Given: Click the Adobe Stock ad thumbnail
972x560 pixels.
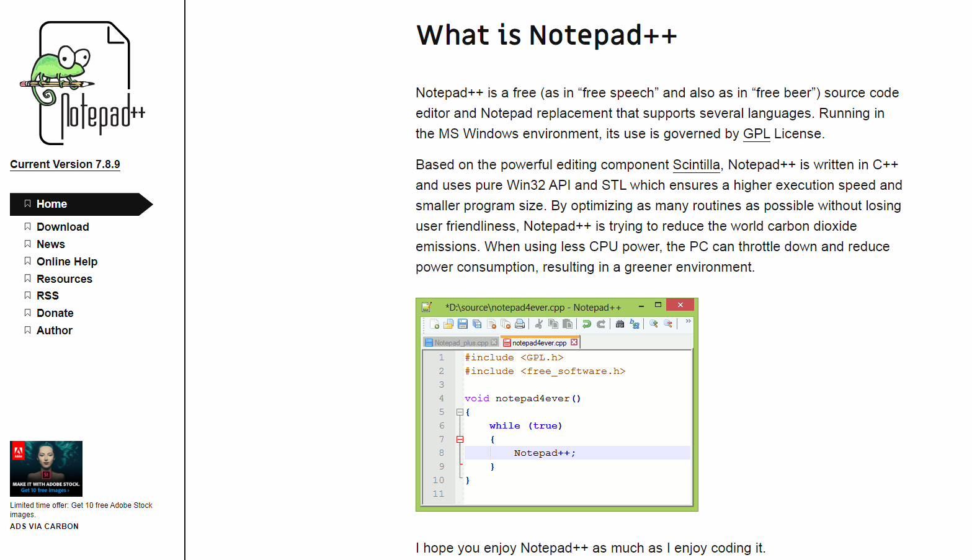Looking at the screenshot, I should coord(46,469).
